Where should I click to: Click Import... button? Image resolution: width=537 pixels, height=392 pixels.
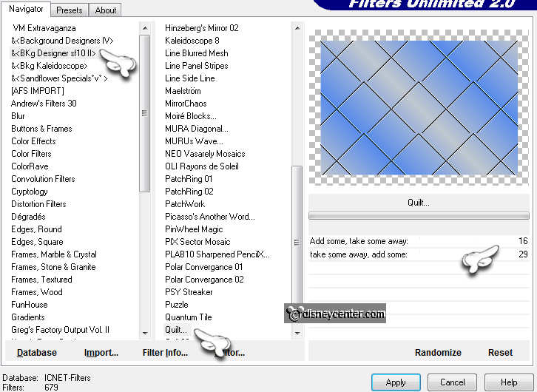(101, 352)
